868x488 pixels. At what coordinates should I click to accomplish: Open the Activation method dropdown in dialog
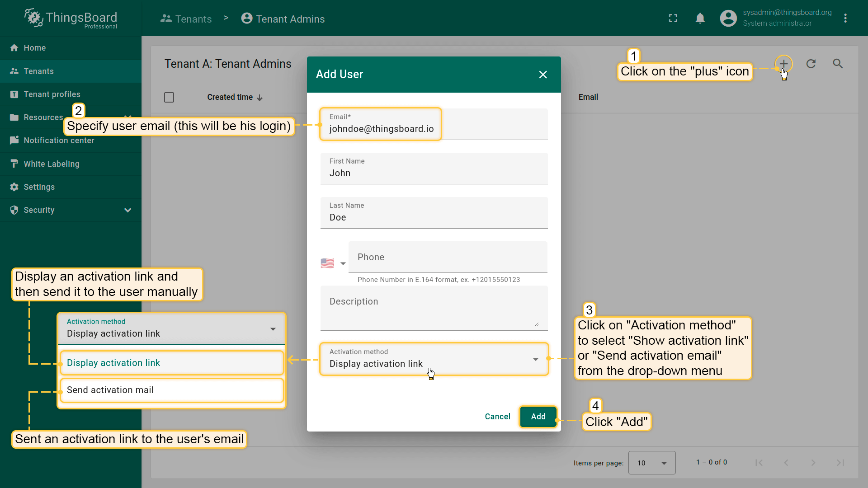click(x=434, y=359)
